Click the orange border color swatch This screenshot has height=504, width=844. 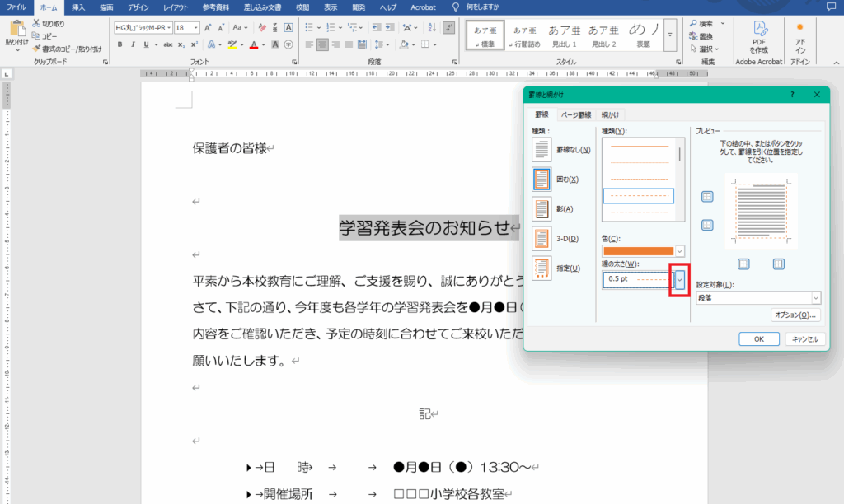pyautogui.click(x=639, y=251)
